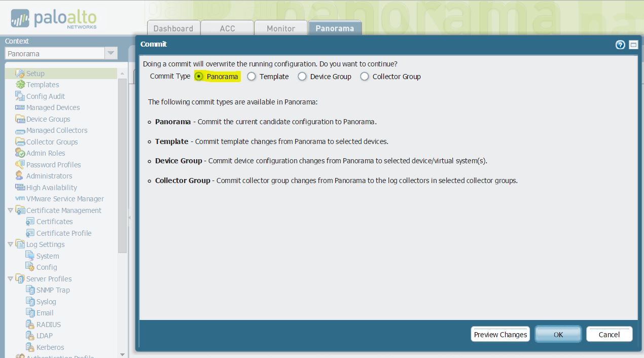
Task: Click the Log Settings Config icon
Action: [x=30, y=267]
